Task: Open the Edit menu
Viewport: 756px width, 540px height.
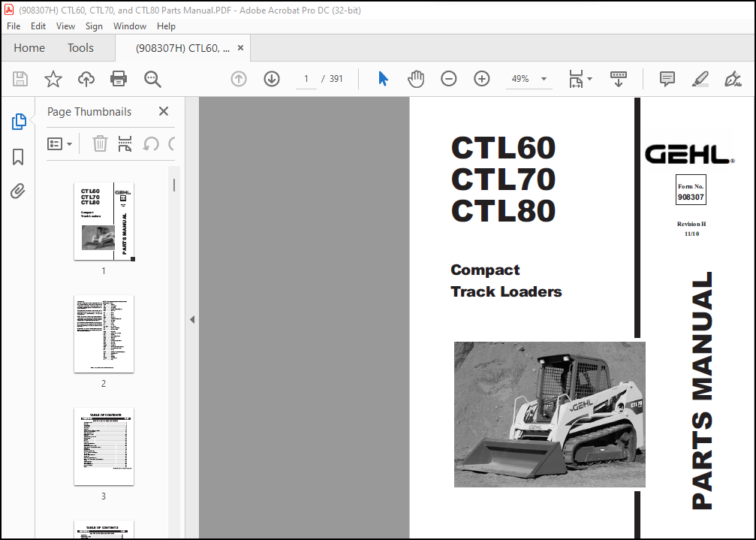Action: (x=38, y=26)
